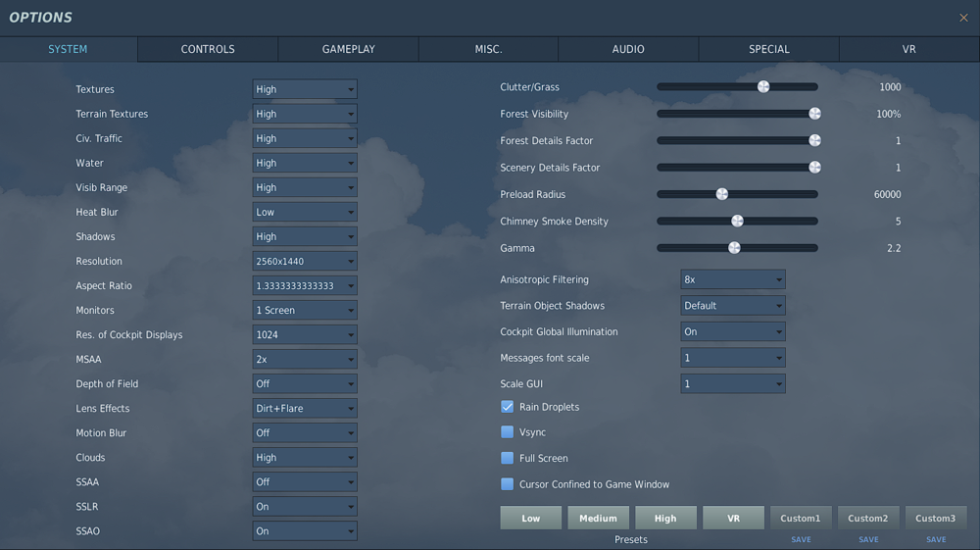
Task: Load the Custom1 preset
Action: coord(801,518)
